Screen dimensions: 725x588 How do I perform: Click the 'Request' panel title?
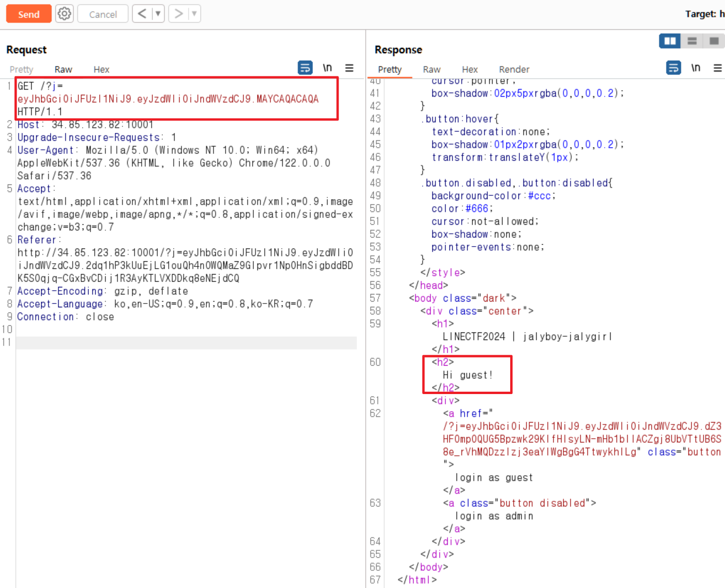point(27,50)
